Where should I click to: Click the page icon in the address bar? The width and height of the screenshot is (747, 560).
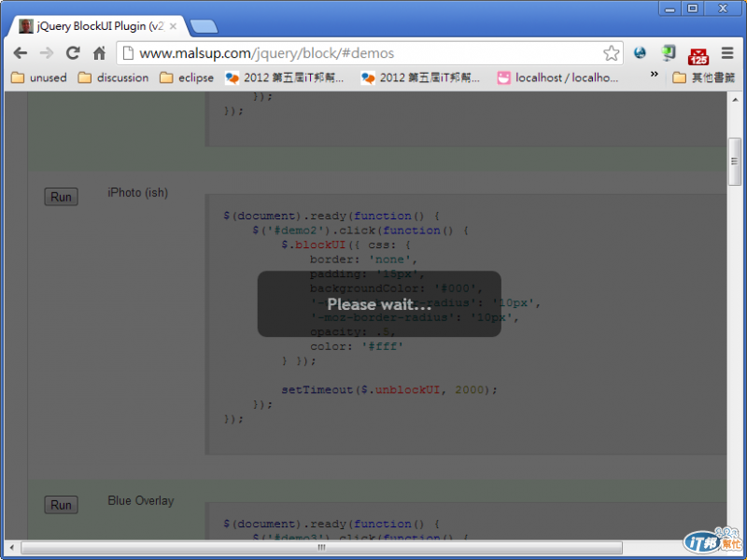128,53
